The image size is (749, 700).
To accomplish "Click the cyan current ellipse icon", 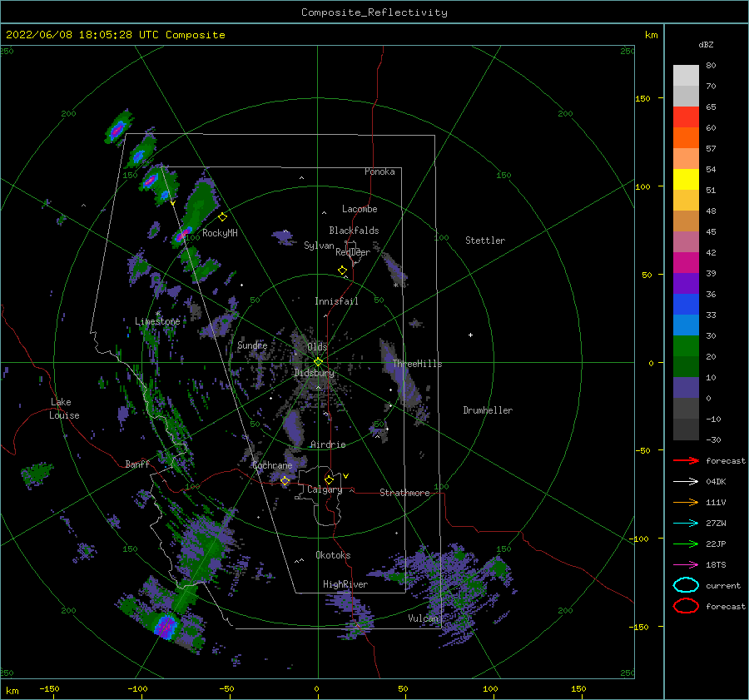I will point(686,585).
